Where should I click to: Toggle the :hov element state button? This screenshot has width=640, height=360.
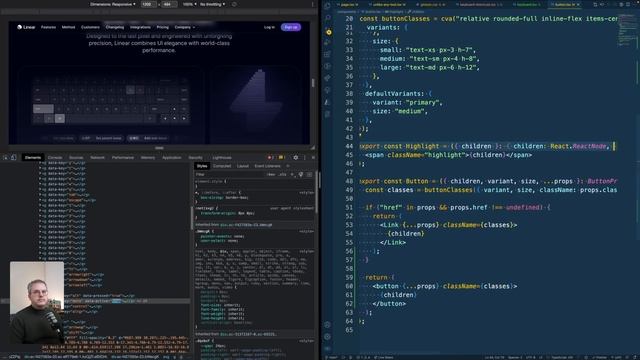tap(271, 174)
